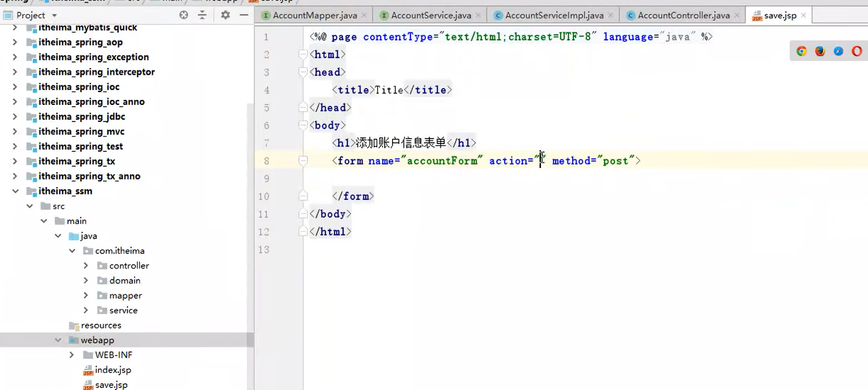
Task: Launch preview in Opera
Action: click(856, 51)
